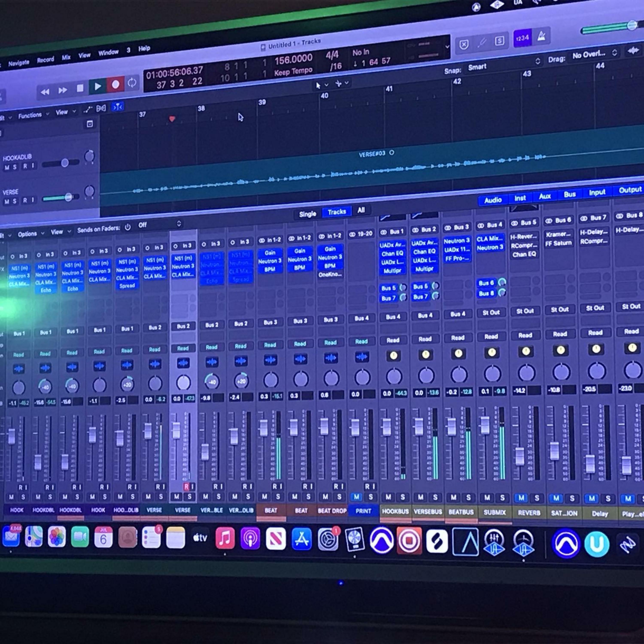Click the red Record button

115,85
